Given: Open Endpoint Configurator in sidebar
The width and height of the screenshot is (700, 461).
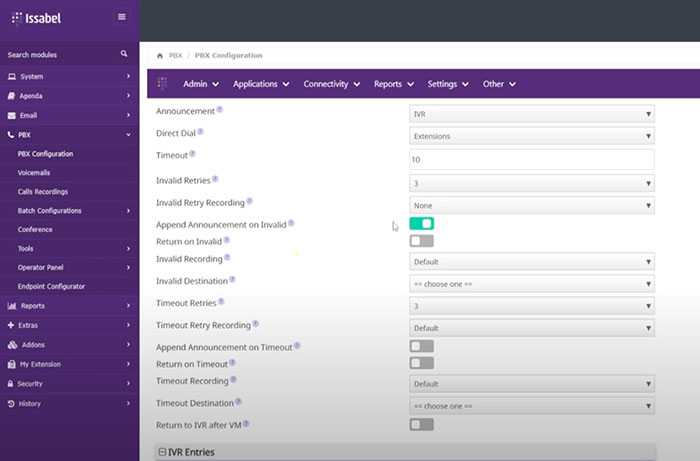Looking at the screenshot, I should click(x=51, y=287).
